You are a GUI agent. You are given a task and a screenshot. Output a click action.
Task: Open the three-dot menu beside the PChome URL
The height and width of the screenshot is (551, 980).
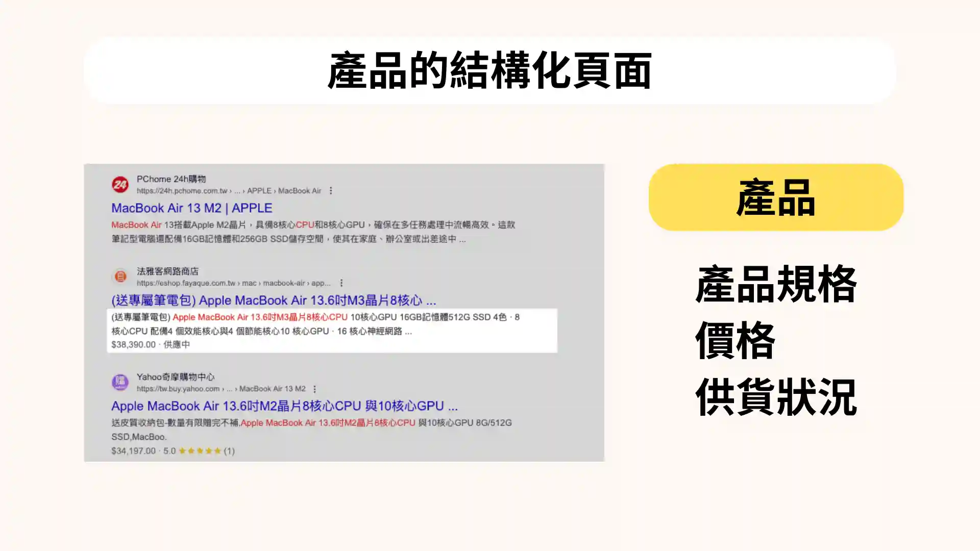[x=331, y=191]
